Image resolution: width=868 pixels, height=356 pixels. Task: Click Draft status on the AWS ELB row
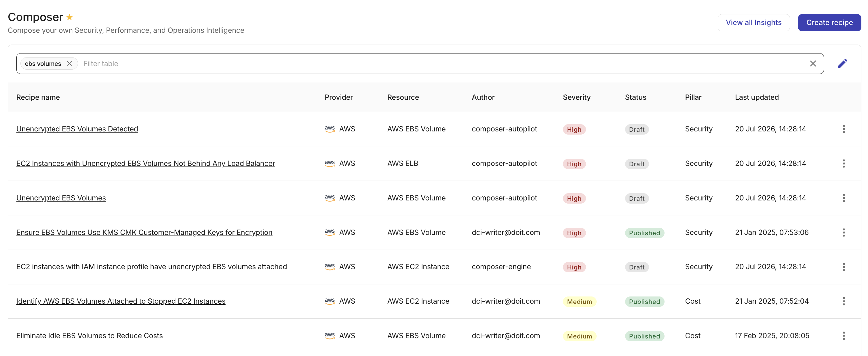point(637,164)
